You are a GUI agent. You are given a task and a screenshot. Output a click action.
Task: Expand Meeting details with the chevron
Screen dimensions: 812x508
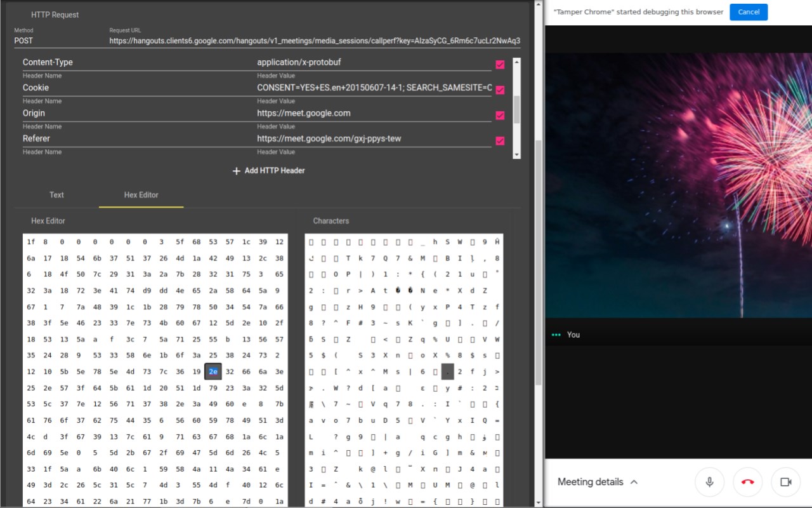(x=634, y=482)
